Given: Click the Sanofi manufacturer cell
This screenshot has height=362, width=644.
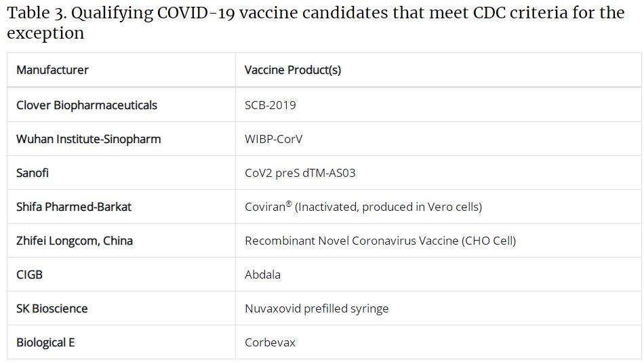Looking at the screenshot, I should [x=33, y=173].
